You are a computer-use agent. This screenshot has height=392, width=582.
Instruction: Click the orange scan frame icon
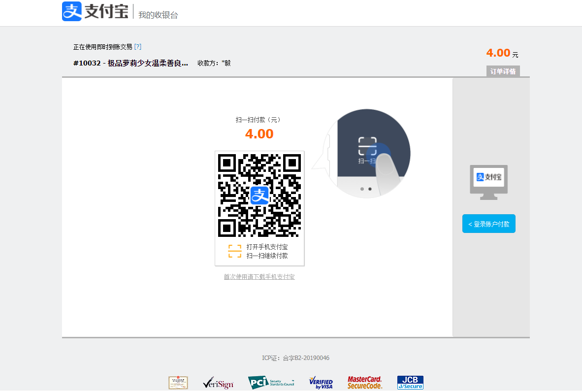[x=234, y=251]
